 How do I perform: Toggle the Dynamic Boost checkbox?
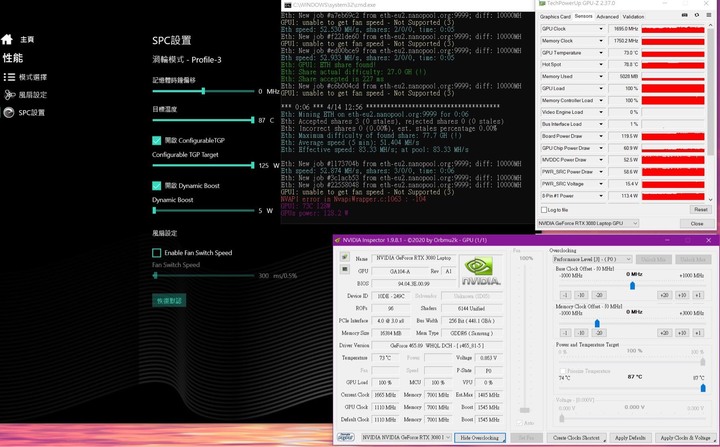tap(157, 186)
